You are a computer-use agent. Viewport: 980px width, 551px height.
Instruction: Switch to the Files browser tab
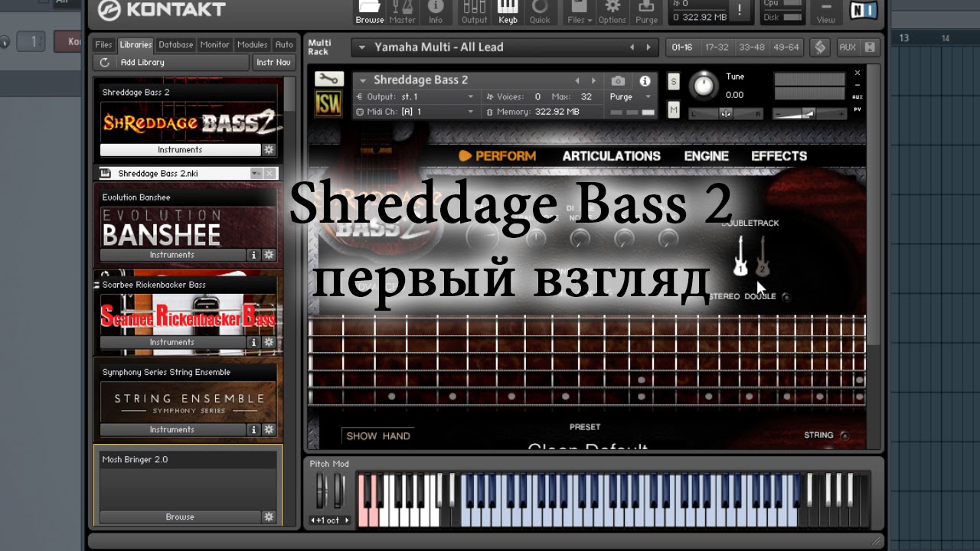coord(103,45)
